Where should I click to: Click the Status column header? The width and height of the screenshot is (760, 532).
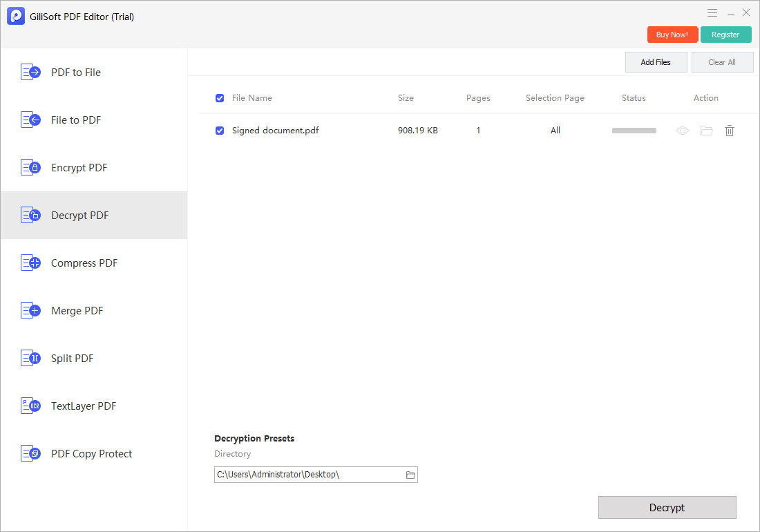click(x=634, y=98)
